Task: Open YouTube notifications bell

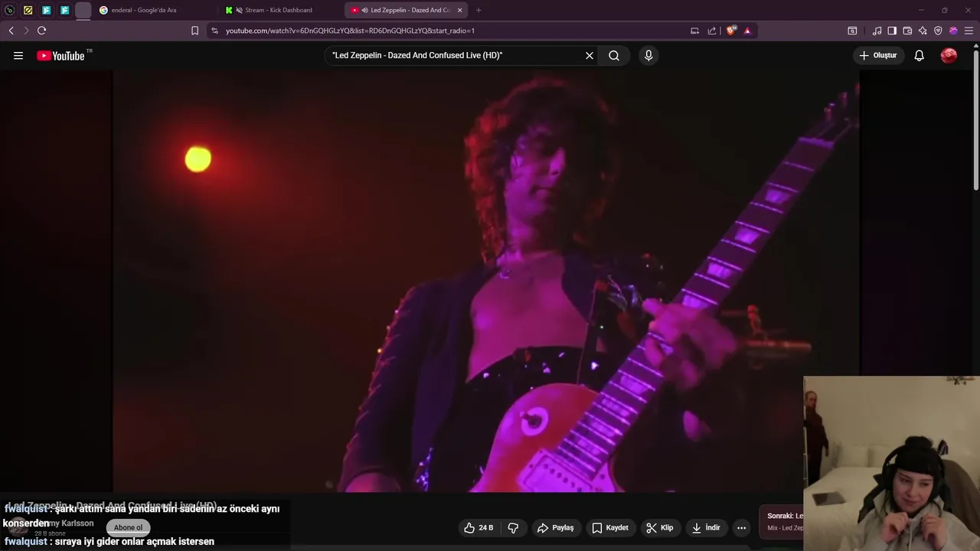Action: 920,55
